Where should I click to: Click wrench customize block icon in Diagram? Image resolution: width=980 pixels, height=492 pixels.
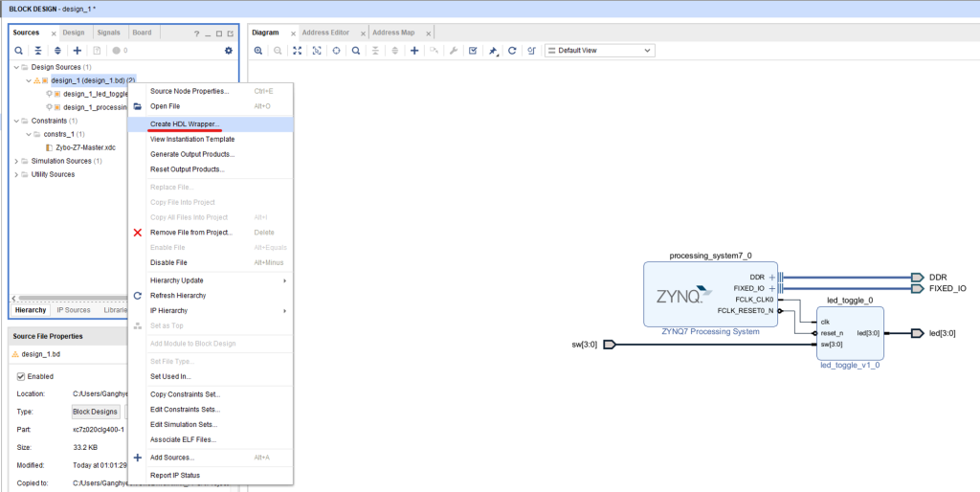454,51
